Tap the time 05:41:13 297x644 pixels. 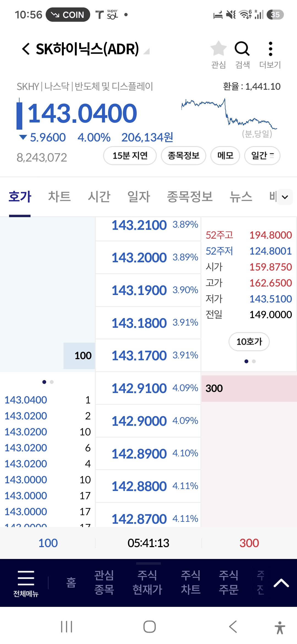coord(148,543)
